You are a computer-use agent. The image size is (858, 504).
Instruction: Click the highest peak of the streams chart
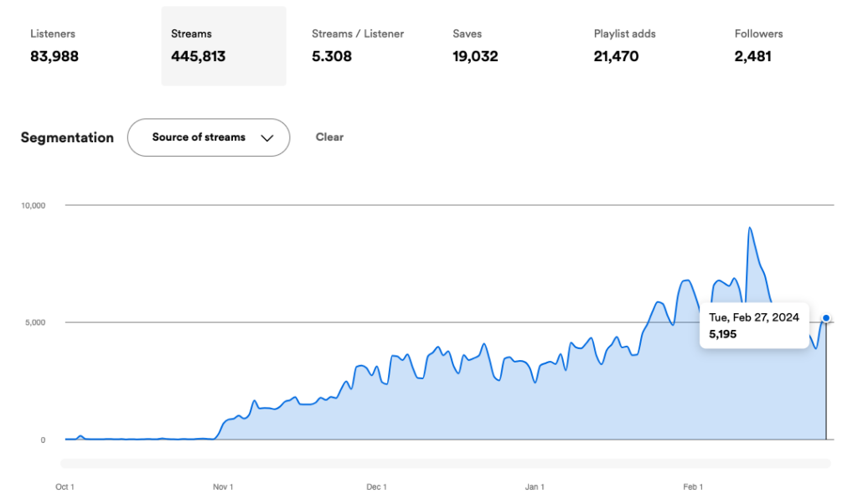[x=749, y=228]
